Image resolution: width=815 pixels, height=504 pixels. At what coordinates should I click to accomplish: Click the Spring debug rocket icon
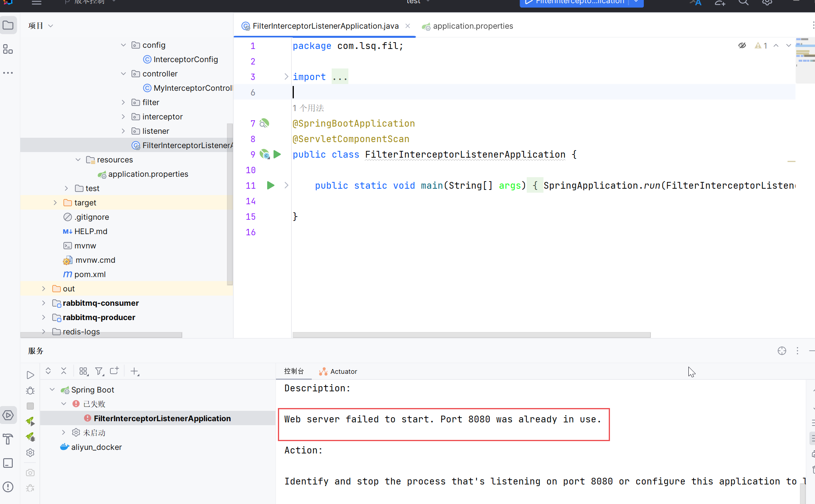click(x=30, y=437)
